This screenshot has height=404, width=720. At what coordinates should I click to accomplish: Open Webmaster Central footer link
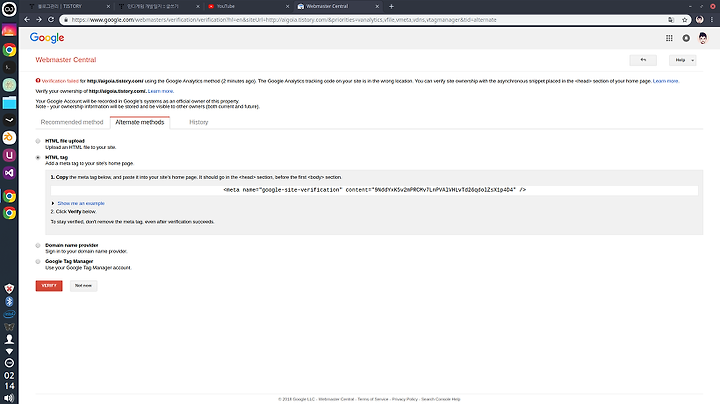tap(336, 399)
